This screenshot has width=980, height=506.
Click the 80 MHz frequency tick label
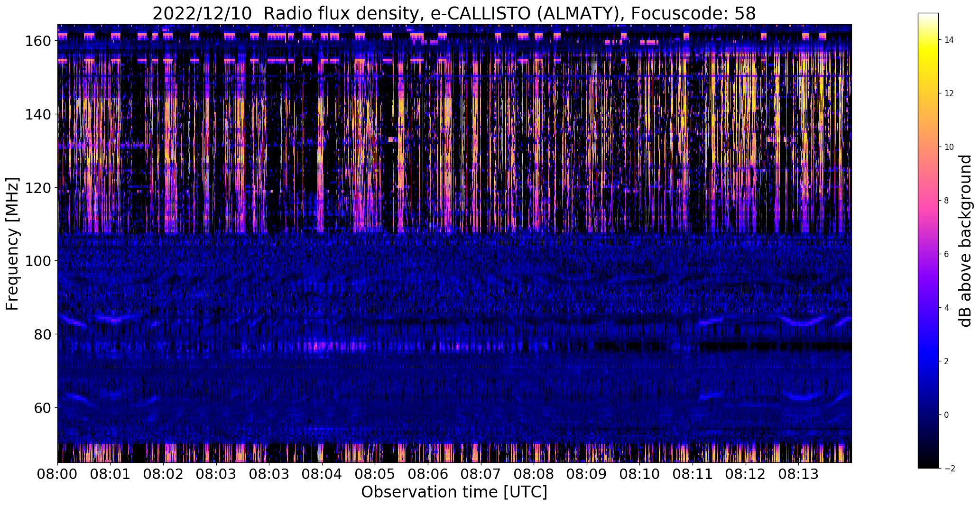point(42,334)
